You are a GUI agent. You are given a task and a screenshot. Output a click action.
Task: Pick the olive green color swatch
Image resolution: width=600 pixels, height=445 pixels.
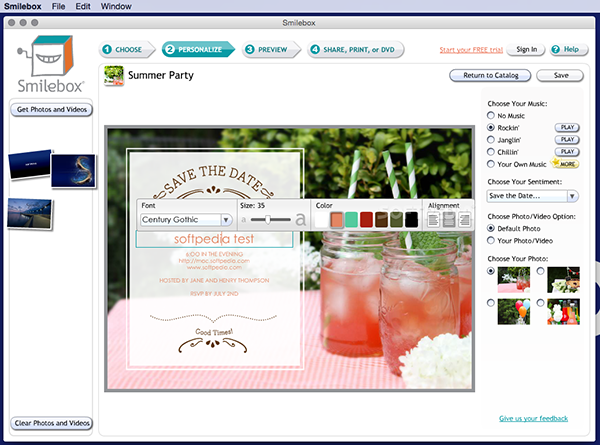(396, 220)
